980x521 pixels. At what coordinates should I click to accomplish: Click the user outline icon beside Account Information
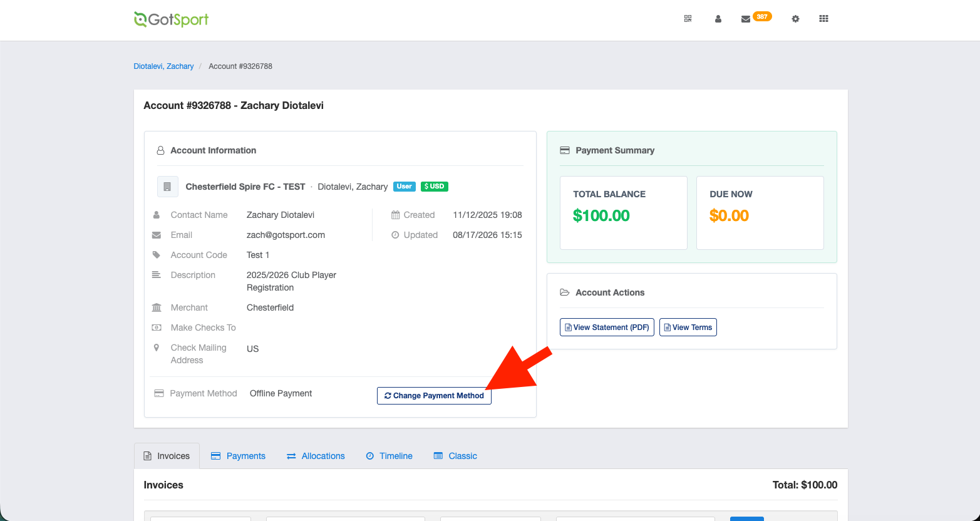(x=161, y=150)
